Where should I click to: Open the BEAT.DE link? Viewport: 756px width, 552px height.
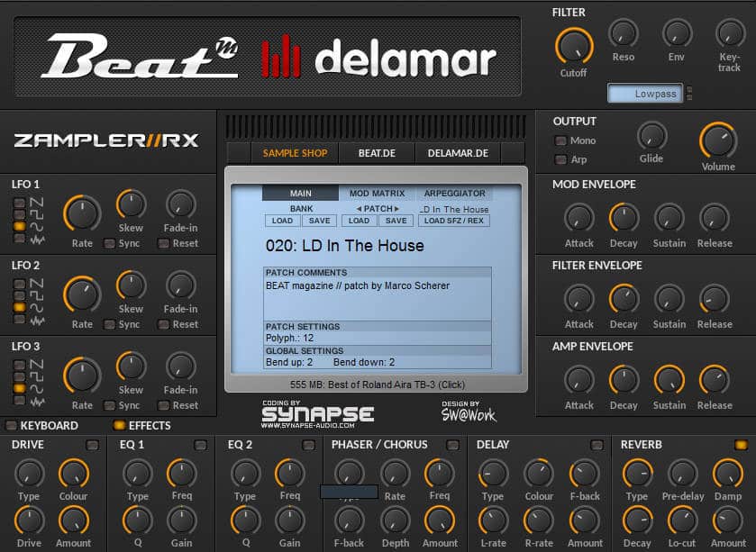pyautogui.click(x=377, y=153)
